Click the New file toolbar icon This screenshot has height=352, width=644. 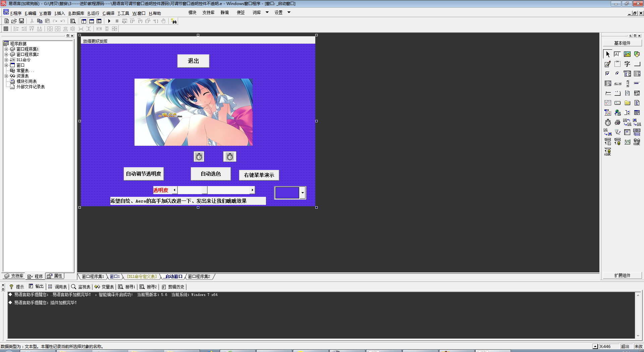coord(7,21)
